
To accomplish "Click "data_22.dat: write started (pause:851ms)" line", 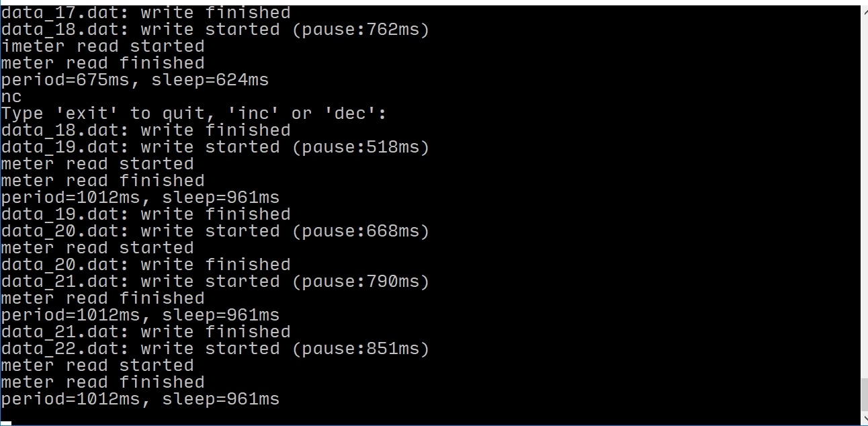I will pyautogui.click(x=214, y=349).
